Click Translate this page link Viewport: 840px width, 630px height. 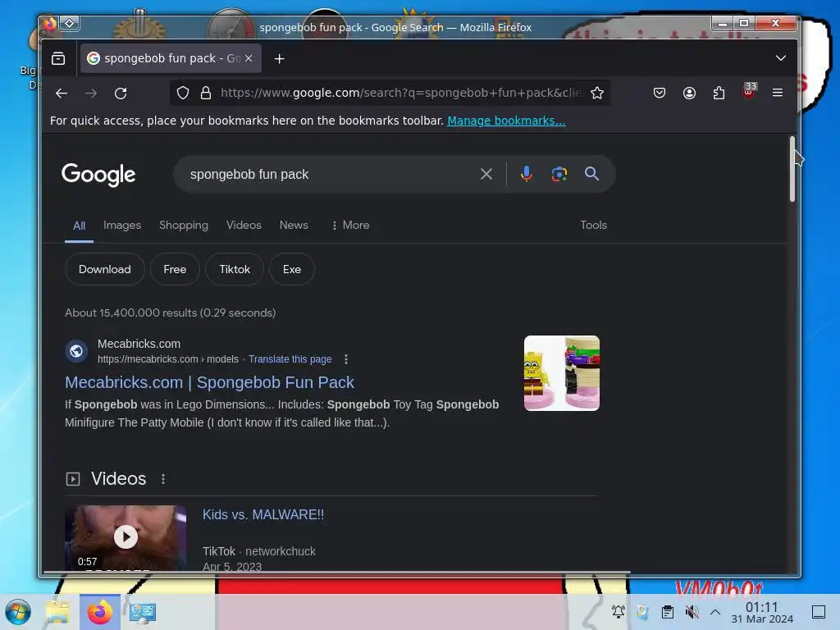(x=290, y=359)
